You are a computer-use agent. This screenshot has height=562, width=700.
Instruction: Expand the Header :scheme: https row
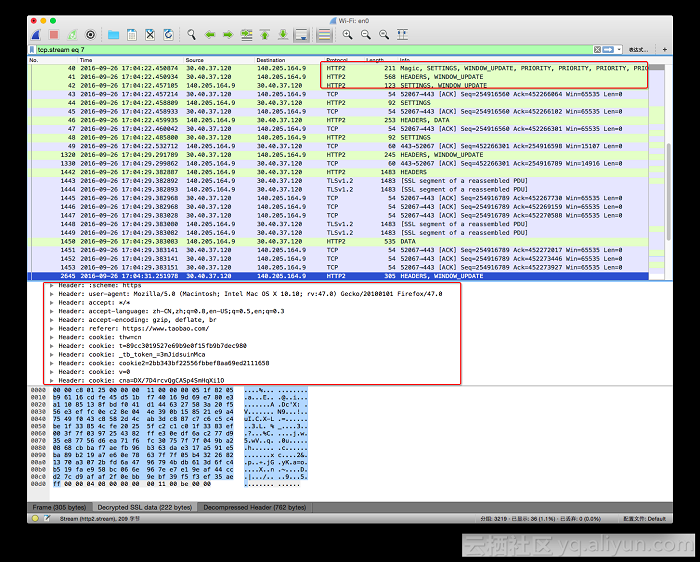(52, 285)
